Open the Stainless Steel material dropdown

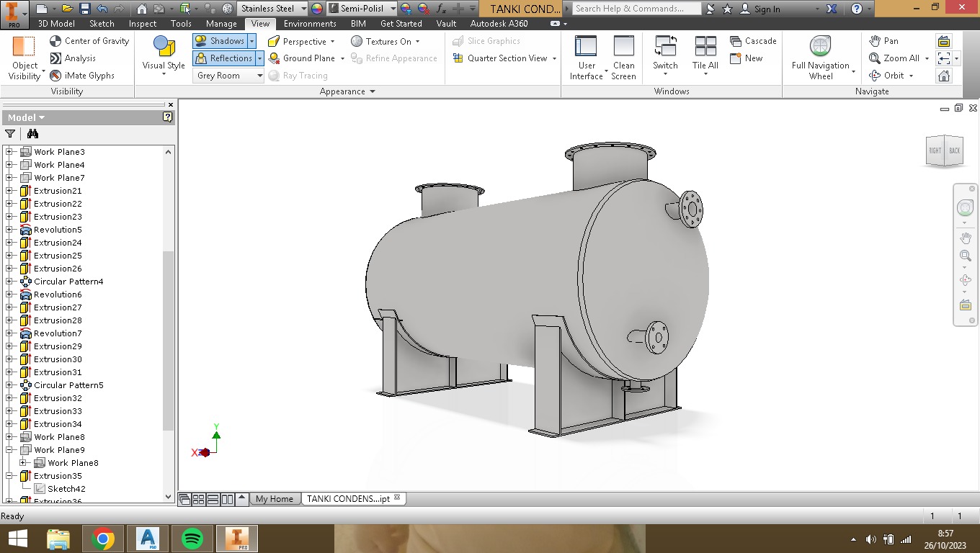pos(303,9)
